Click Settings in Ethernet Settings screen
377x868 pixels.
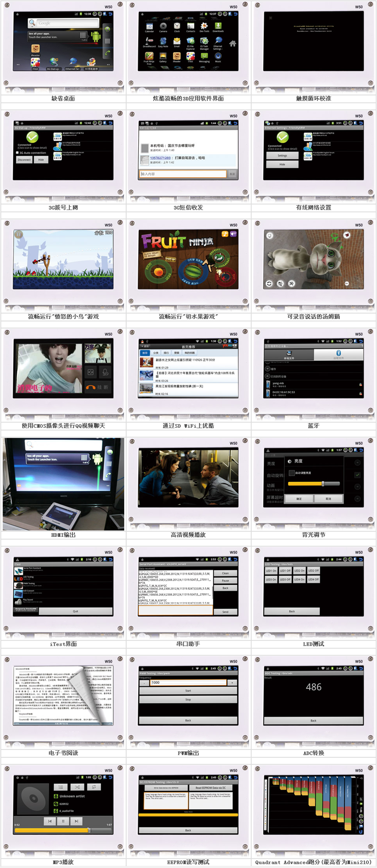(282, 155)
